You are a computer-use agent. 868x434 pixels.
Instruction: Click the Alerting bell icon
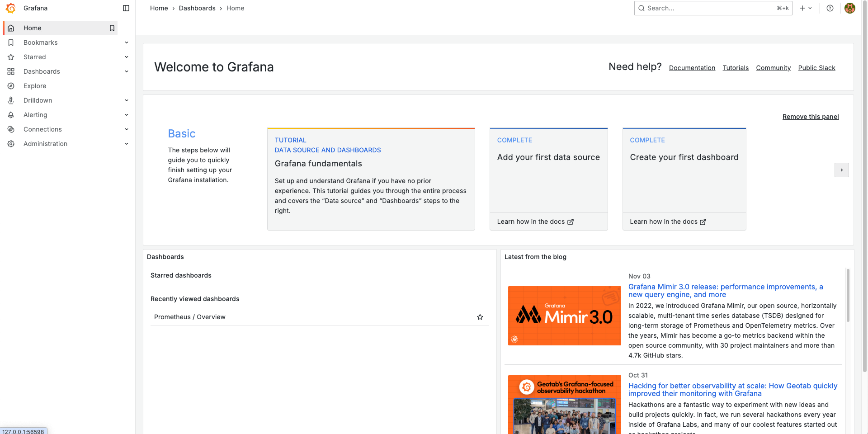pos(11,115)
